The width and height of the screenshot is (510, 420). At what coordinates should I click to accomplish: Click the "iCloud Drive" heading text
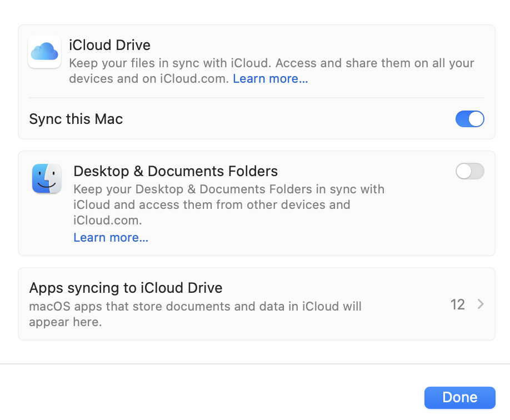coord(109,44)
